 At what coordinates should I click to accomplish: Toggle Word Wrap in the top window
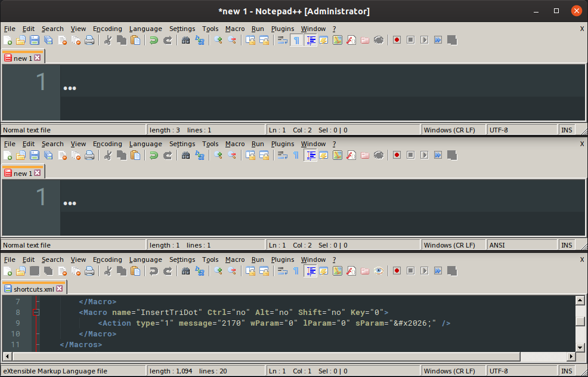(x=283, y=40)
